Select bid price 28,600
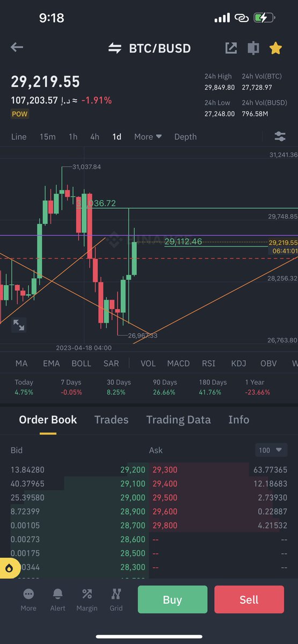The height and width of the screenshot is (644, 298). point(133,539)
